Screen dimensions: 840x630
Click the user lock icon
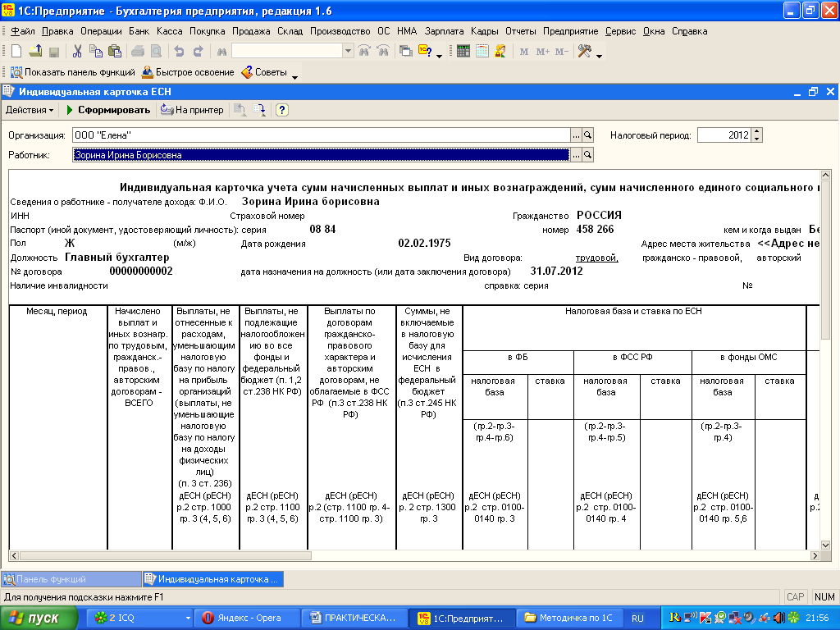pos(501,52)
